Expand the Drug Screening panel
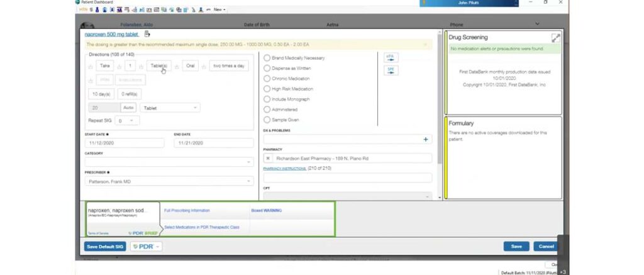The height and width of the screenshot is (275, 644). [556, 38]
